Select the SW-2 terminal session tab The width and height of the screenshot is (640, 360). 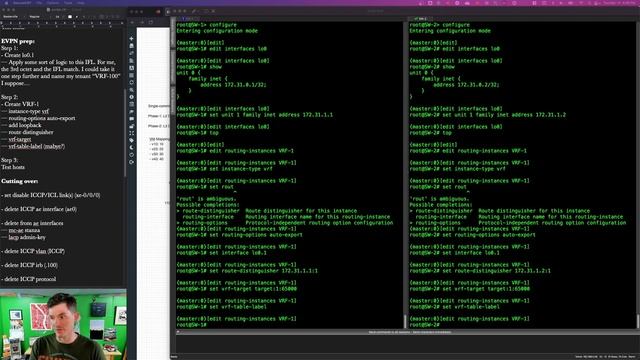click(420, 19)
